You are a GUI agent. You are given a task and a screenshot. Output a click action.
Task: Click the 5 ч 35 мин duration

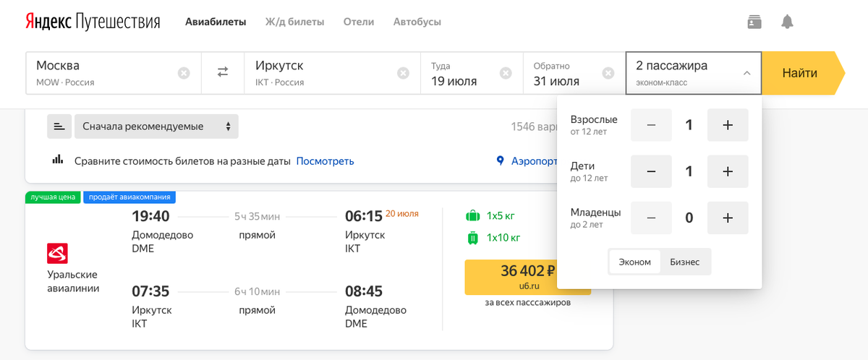pyautogui.click(x=257, y=216)
